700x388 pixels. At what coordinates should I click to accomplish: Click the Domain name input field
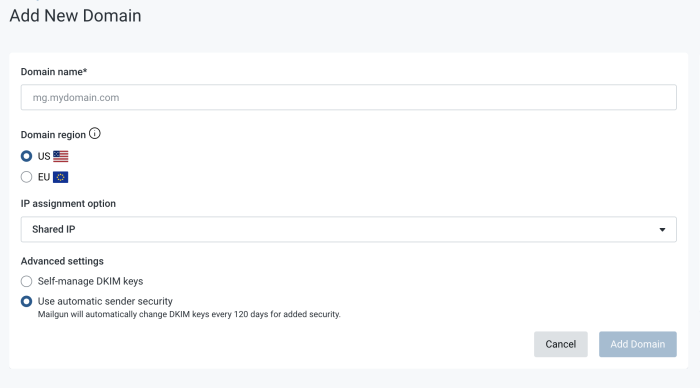(x=348, y=97)
